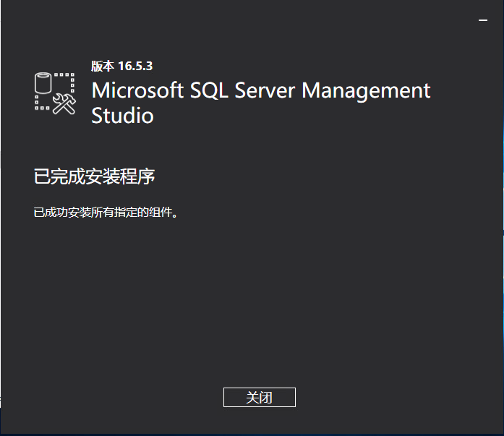Click the word Studio in the title

coord(122,116)
